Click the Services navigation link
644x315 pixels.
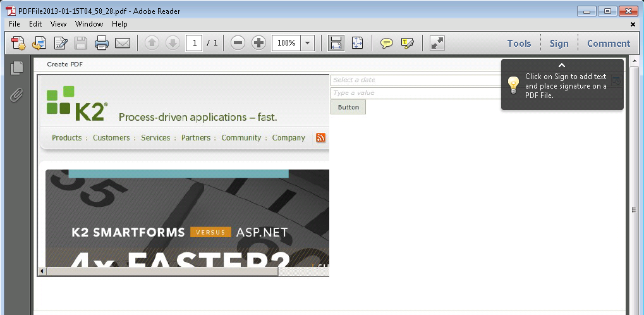tap(155, 138)
